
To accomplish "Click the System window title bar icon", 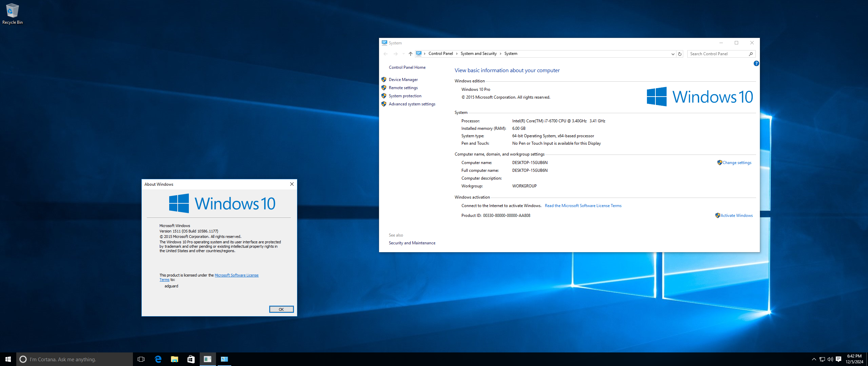I will (384, 43).
